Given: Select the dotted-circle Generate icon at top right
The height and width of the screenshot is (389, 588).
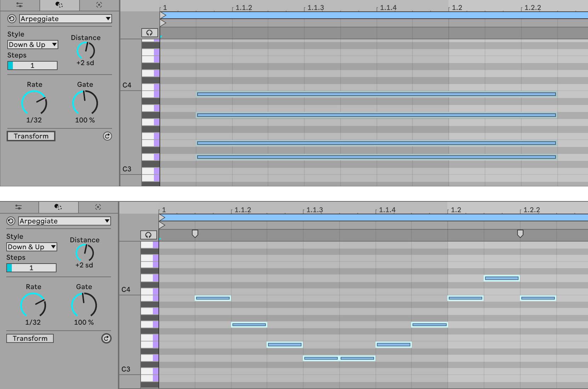Looking at the screenshot, I should point(99,5).
